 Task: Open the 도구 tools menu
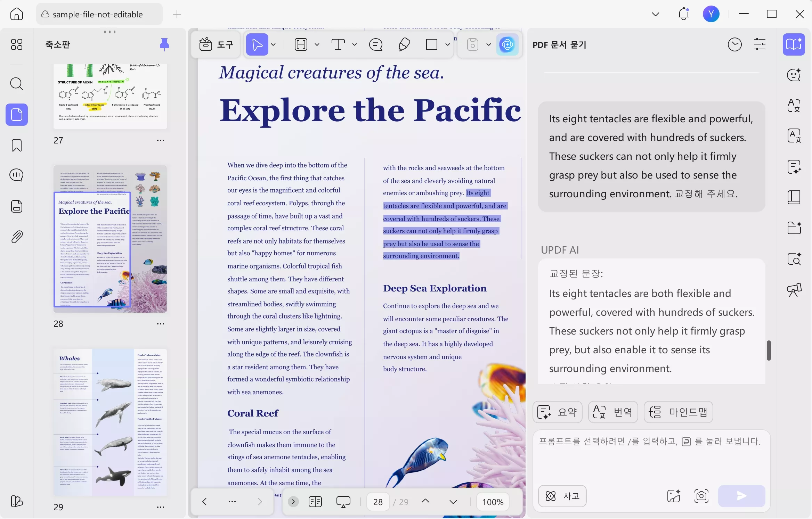click(216, 44)
